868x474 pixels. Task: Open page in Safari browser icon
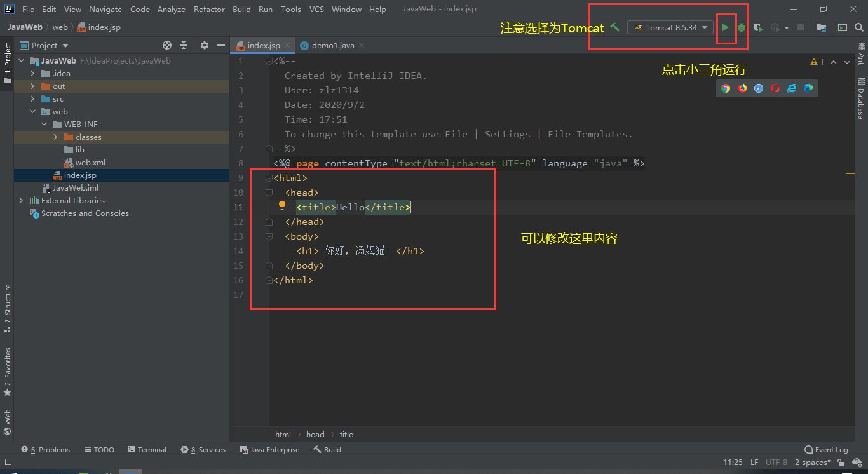pos(759,88)
